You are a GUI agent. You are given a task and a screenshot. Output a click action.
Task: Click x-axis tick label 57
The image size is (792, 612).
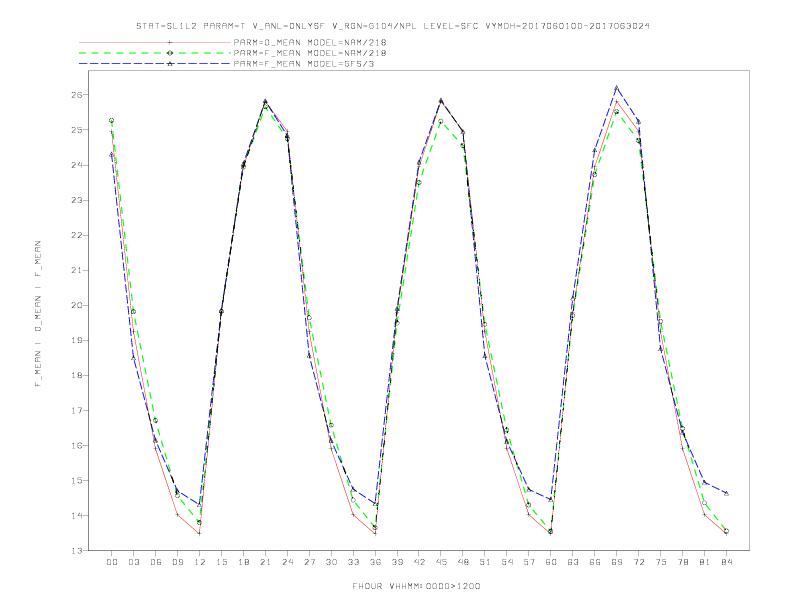tap(529, 562)
